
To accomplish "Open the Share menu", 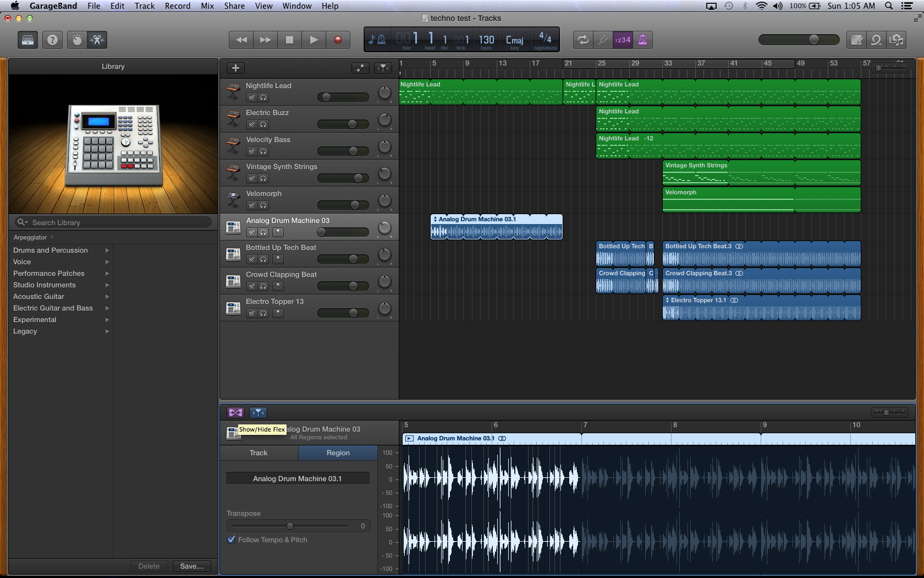I will tap(234, 6).
